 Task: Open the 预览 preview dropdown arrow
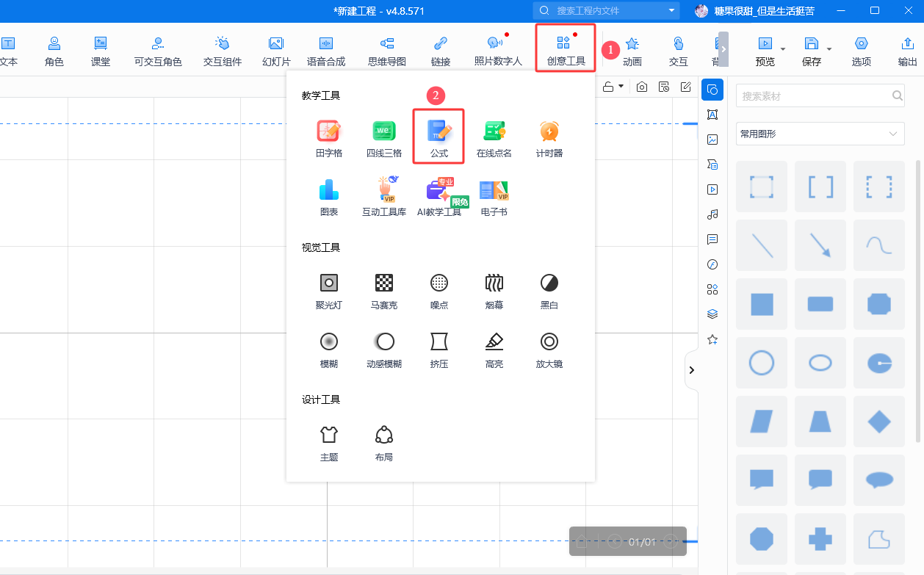point(783,50)
